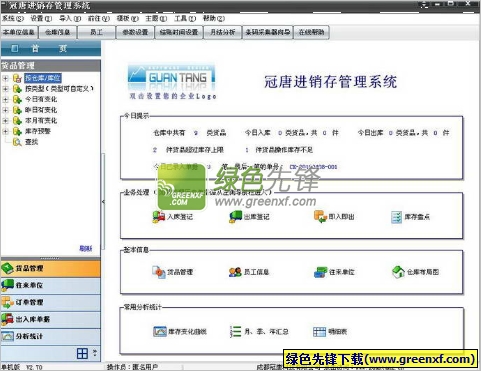The height and width of the screenshot is (371, 481).
Task: Switch to the 出入库单据 sidebar section
Action: click(x=50, y=320)
